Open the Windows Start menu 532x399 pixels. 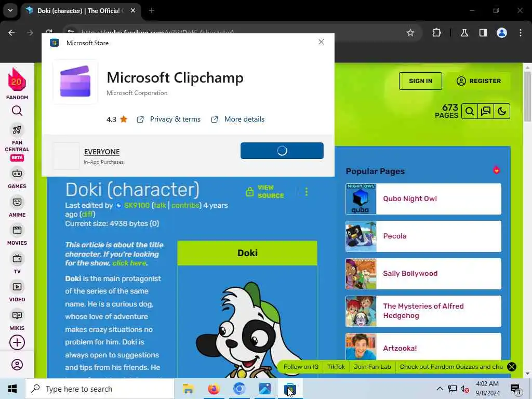[12, 389]
